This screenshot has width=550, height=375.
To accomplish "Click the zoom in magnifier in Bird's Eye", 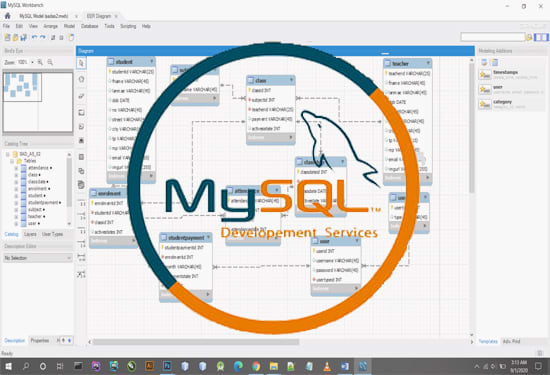I will point(40,62).
